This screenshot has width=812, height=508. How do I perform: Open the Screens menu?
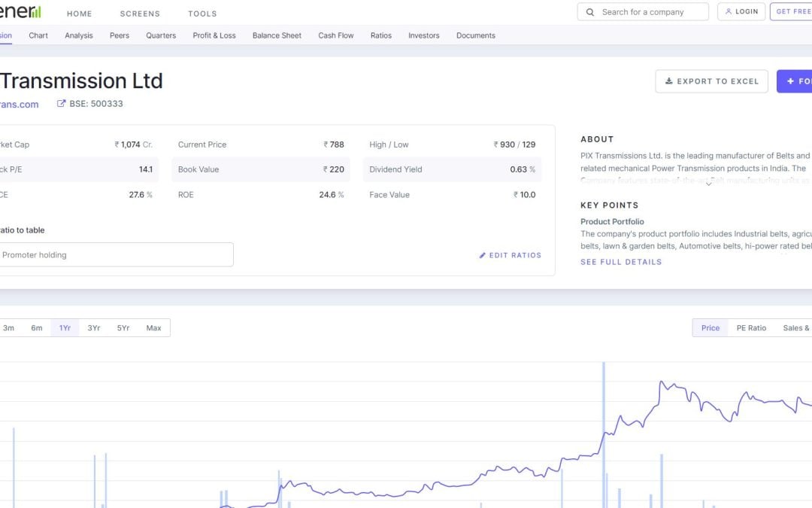pyautogui.click(x=140, y=14)
